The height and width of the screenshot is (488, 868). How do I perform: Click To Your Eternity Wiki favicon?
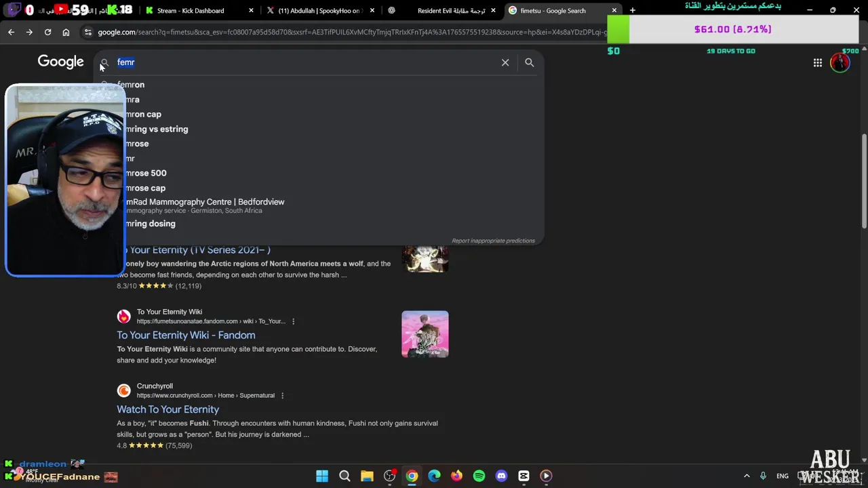(123, 317)
